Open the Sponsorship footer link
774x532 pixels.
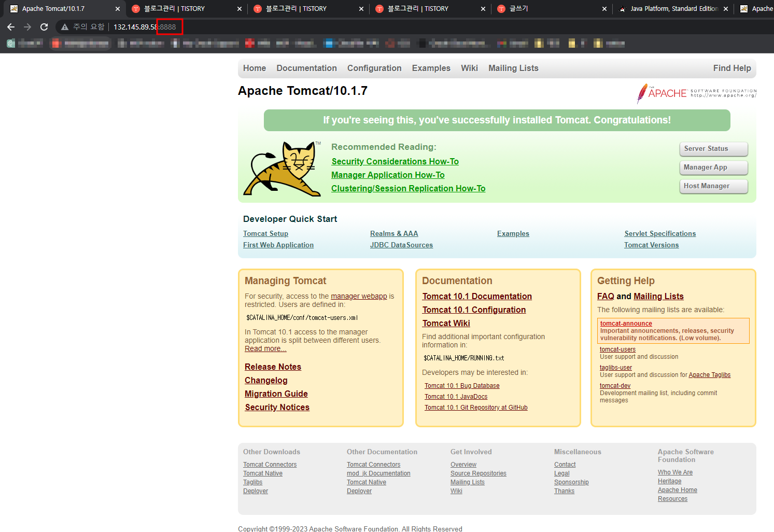coord(571,482)
